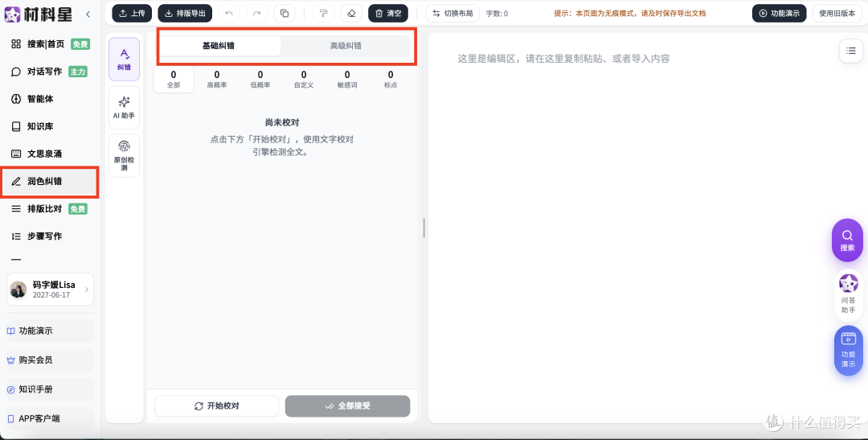Open the outline list icon in the editor
868x440 pixels.
851,51
